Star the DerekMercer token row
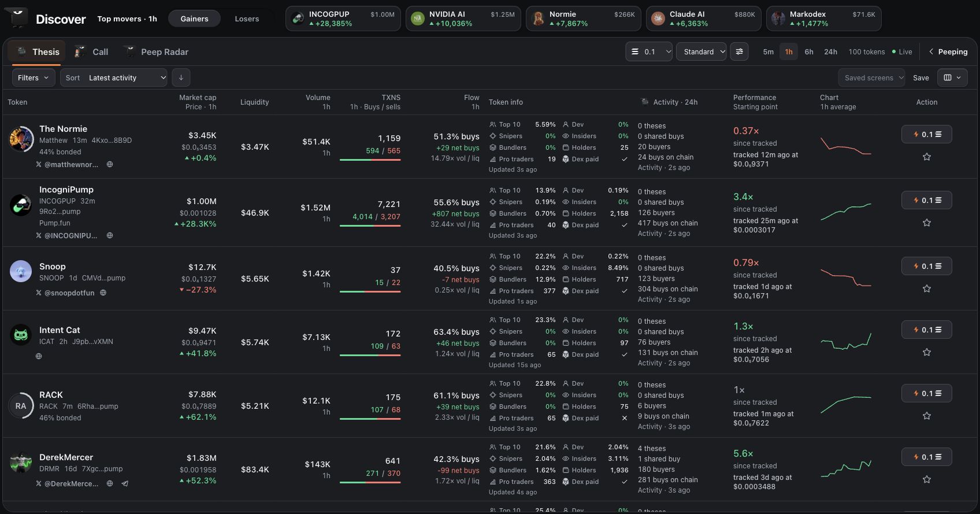 tap(927, 479)
